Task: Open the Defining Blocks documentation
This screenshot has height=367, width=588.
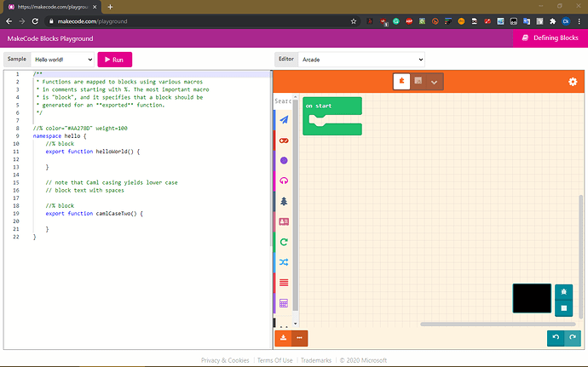Action: pos(551,37)
